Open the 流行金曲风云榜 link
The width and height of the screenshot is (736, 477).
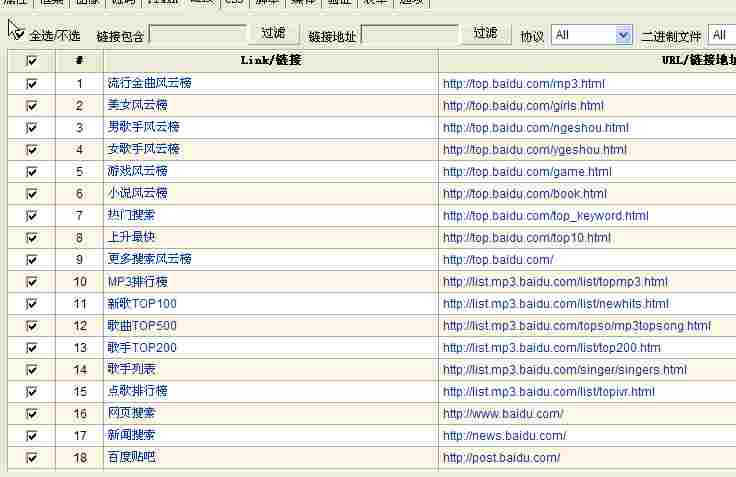pos(149,83)
